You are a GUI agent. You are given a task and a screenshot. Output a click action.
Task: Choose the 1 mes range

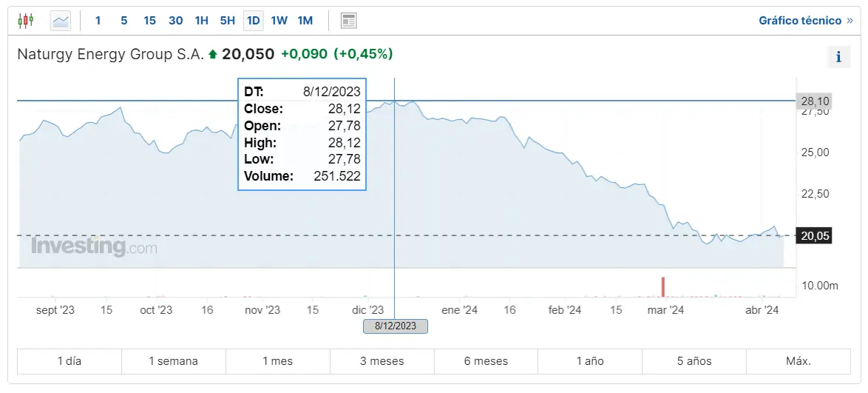277,361
